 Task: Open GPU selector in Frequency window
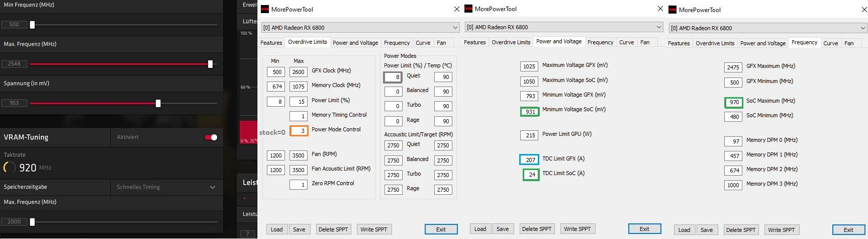click(x=768, y=28)
